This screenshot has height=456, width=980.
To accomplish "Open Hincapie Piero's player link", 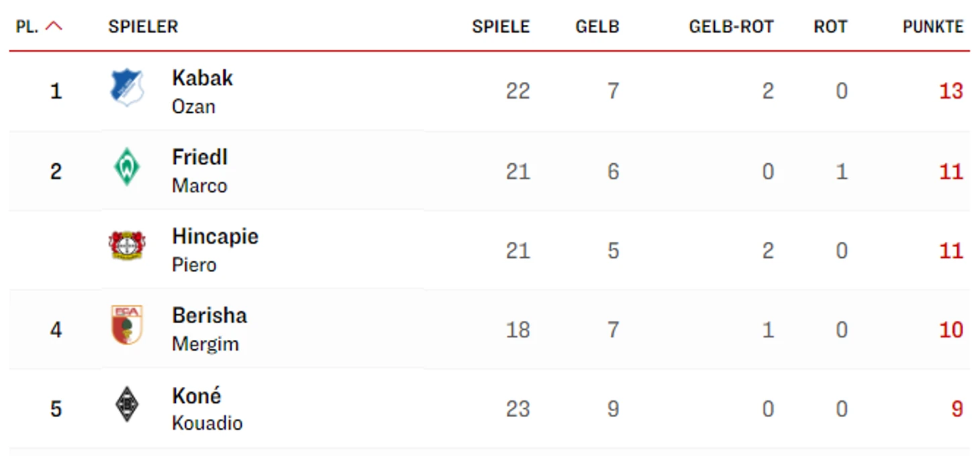I will pyautogui.click(x=215, y=250).
